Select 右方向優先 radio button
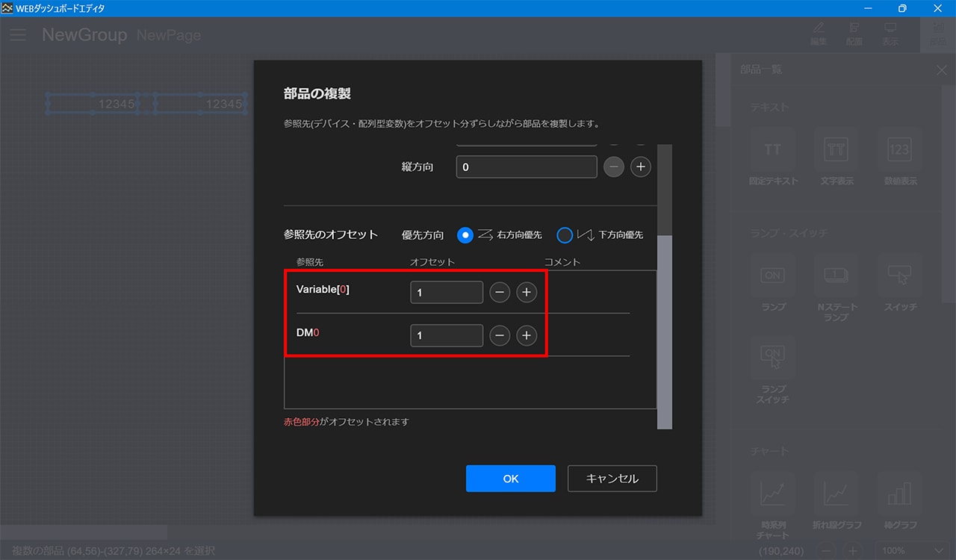Viewport: 956px width, 560px height. (466, 235)
